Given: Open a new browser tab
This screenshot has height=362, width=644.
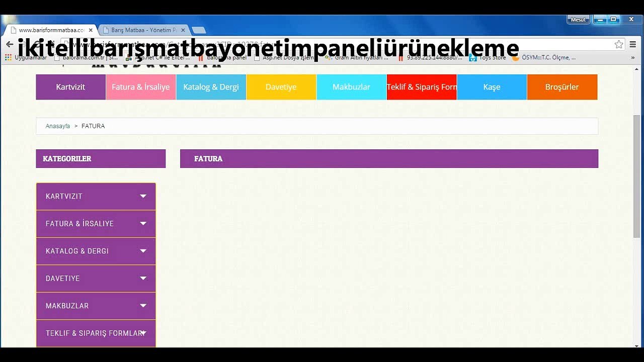Looking at the screenshot, I should [199, 30].
